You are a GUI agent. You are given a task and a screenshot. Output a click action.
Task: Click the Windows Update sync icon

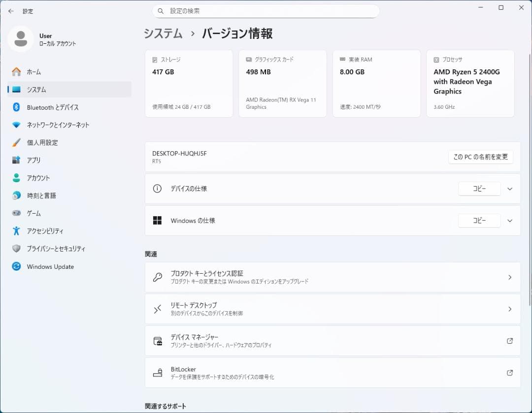[x=16, y=266]
